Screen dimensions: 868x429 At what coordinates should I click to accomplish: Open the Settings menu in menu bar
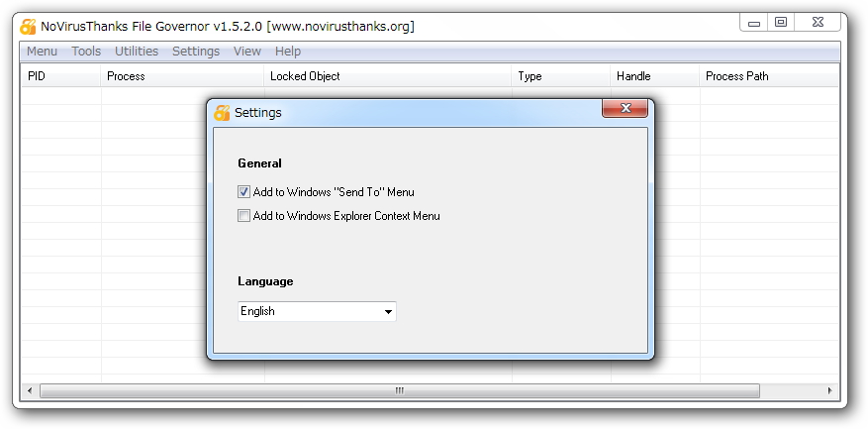(195, 52)
